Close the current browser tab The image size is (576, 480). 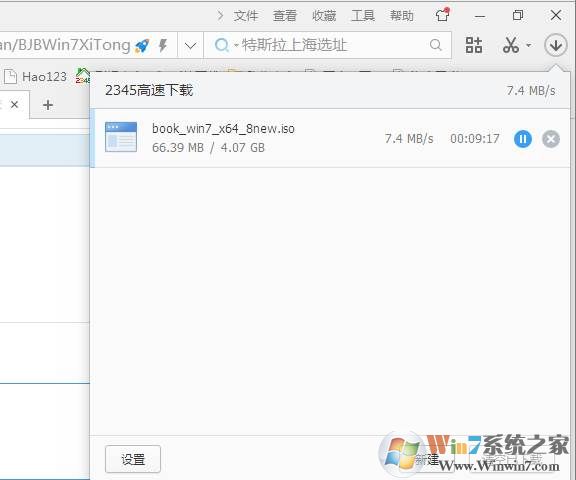tap(14, 105)
